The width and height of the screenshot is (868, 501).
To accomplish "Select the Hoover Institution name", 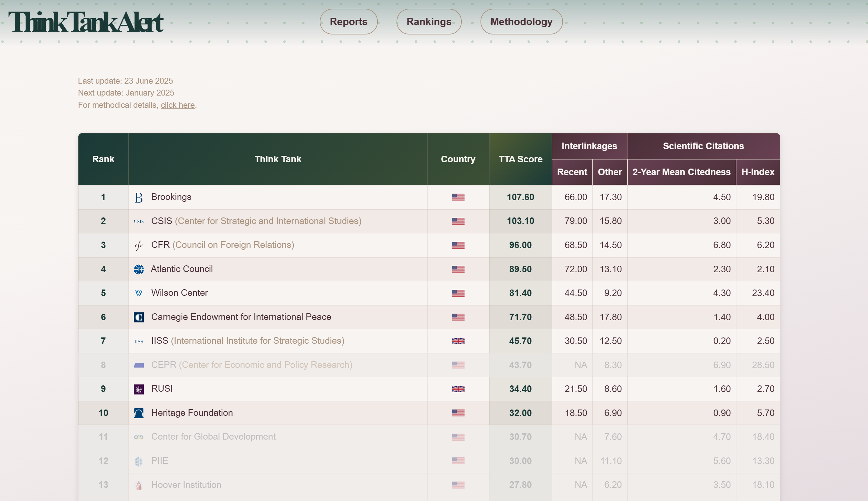I will pyautogui.click(x=186, y=484).
